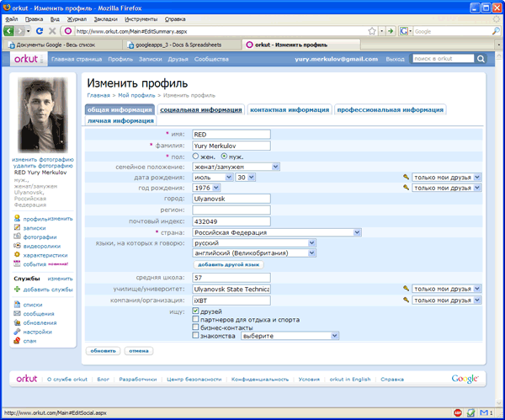
Task: Open the знакомства выберите dropdown
Action: 290,336
